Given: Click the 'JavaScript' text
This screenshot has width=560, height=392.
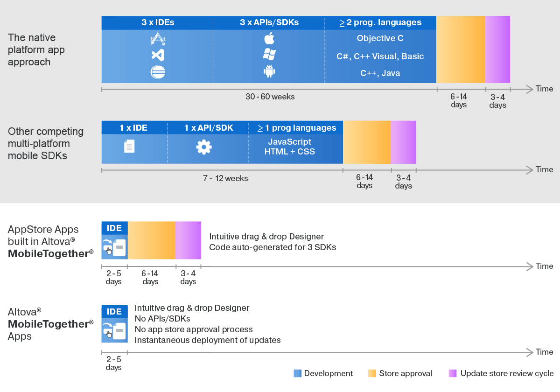Looking at the screenshot, I should coord(290,142).
